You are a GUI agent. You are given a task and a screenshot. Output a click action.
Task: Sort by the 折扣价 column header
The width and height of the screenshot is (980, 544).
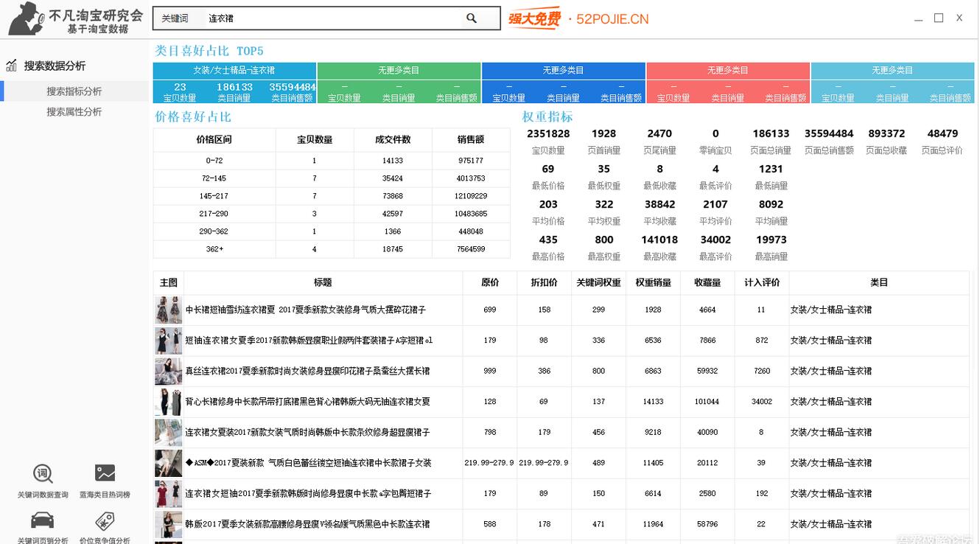pyautogui.click(x=544, y=282)
